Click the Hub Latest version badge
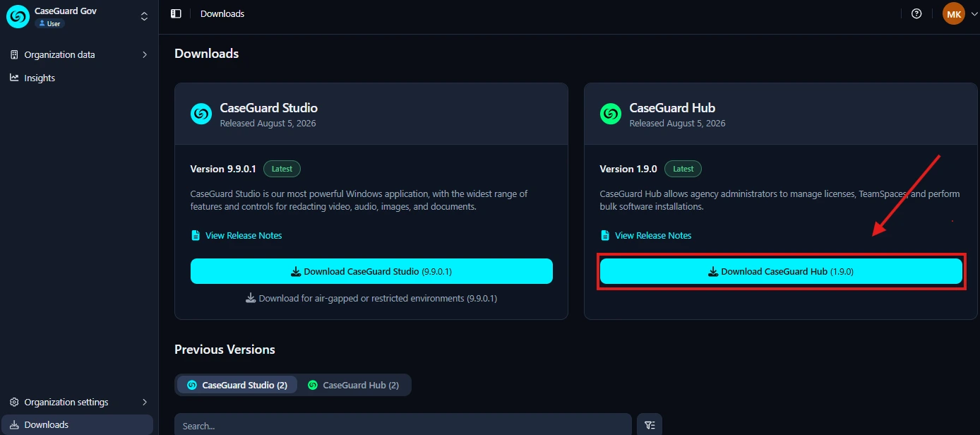 coord(683,169)
